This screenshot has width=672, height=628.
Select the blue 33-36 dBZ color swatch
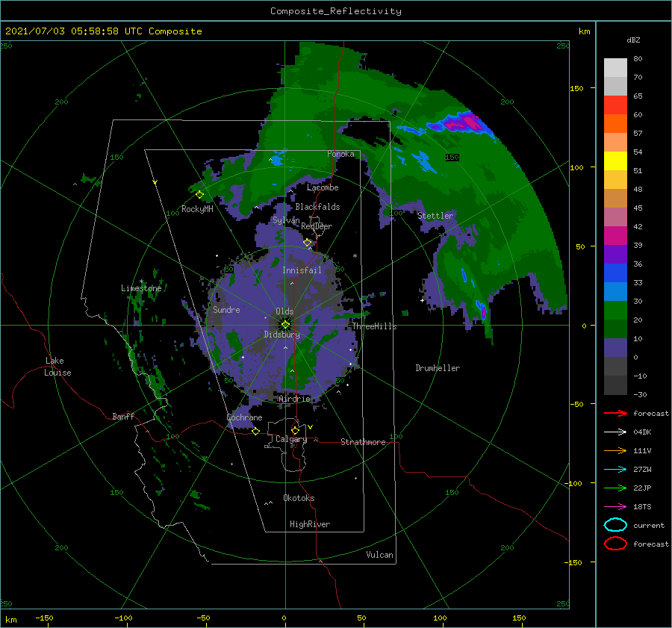coord(615,273)
